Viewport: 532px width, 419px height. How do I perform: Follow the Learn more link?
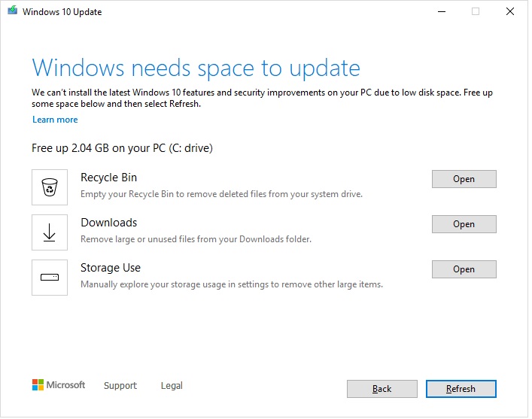55,120
